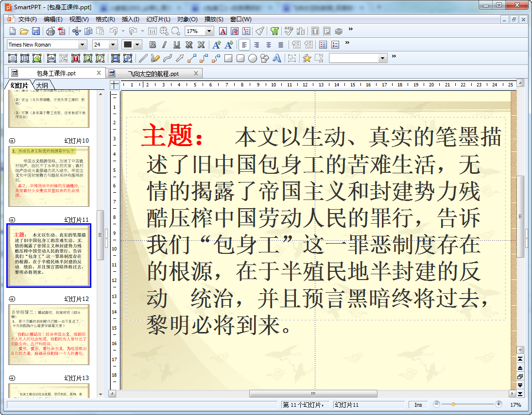This screenshot has height=415, width=532.
Task: Select the curve drawing tool
Action: [167, 58]
